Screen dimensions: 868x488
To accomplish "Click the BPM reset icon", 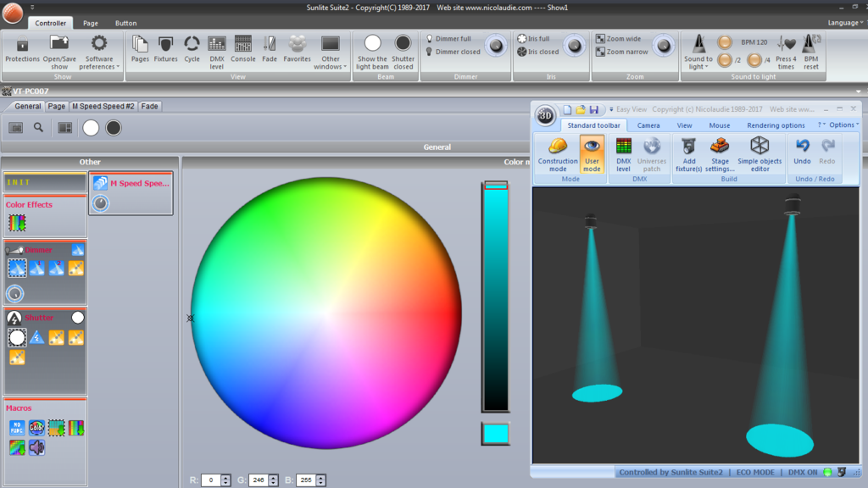I will [x=811, y=52].
